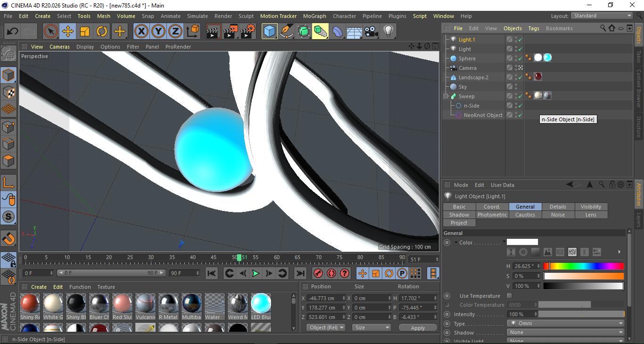644x344 pixels.
Task: Open Objects manager Tags menu
Action: [534, 28]
